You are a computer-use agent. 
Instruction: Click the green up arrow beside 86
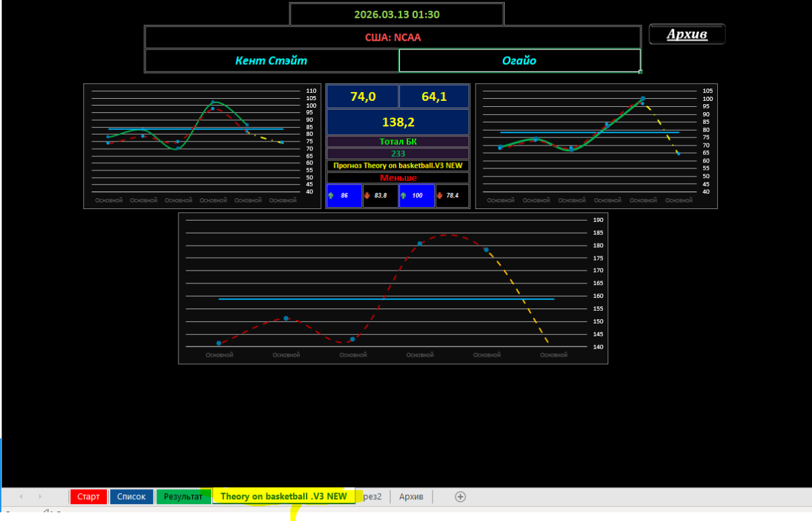tap(331, 196)
